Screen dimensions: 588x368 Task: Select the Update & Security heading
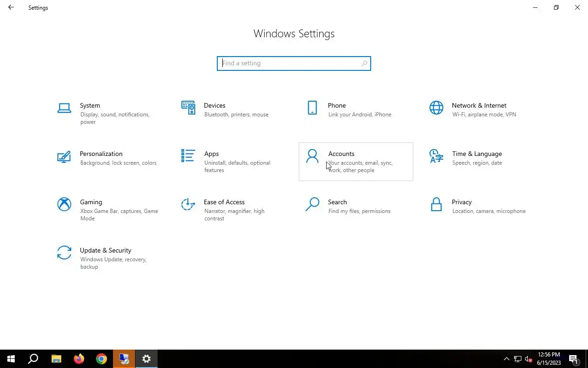pos(106,250)
